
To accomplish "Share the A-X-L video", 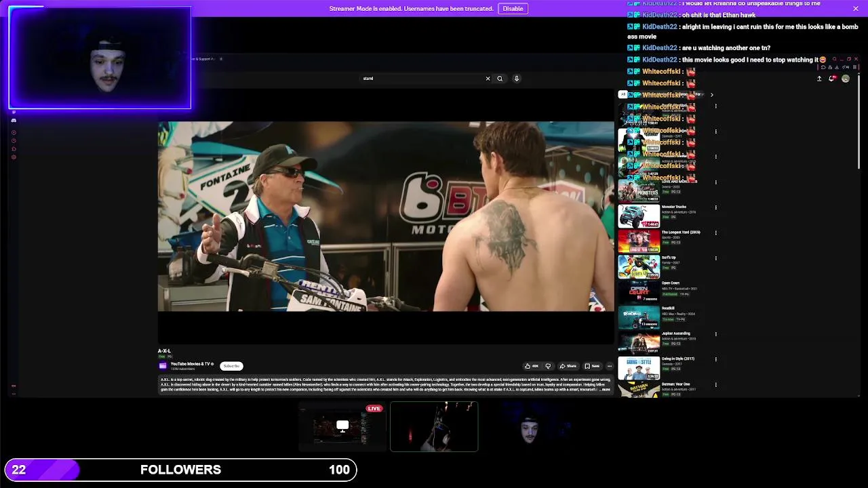I will click(x=568, y=366).
